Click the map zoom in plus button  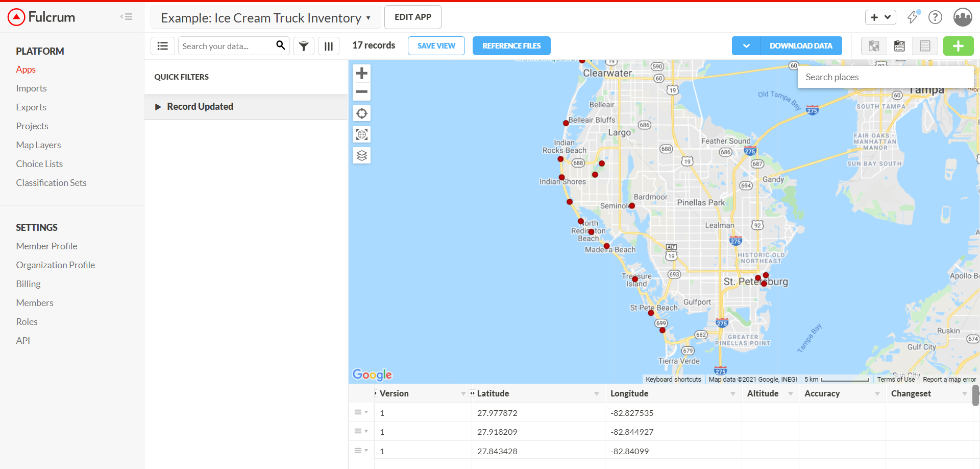click(361, 74)
